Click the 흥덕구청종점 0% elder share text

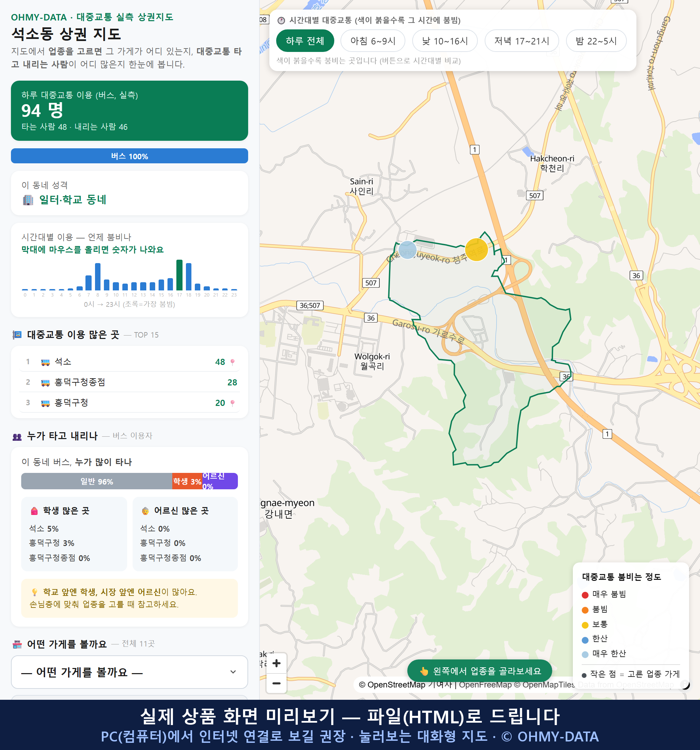coord(171,558)
